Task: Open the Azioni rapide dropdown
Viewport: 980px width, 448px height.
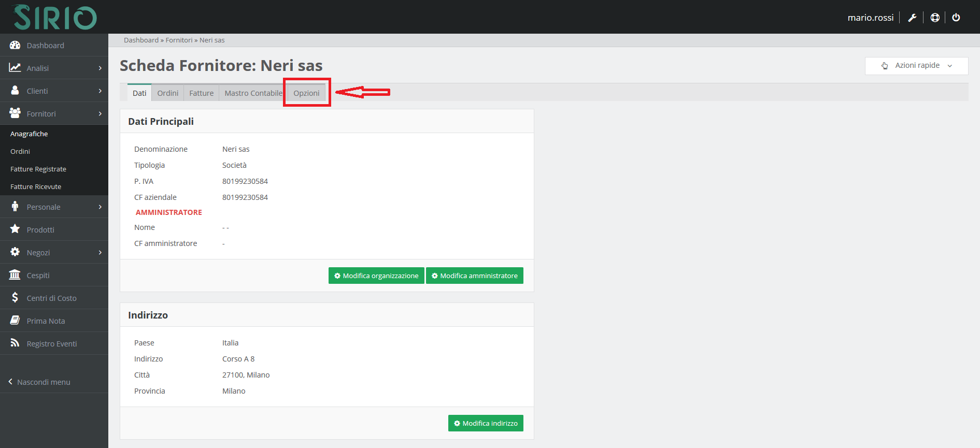Action: pyautogui.click(x=916, y=66)
